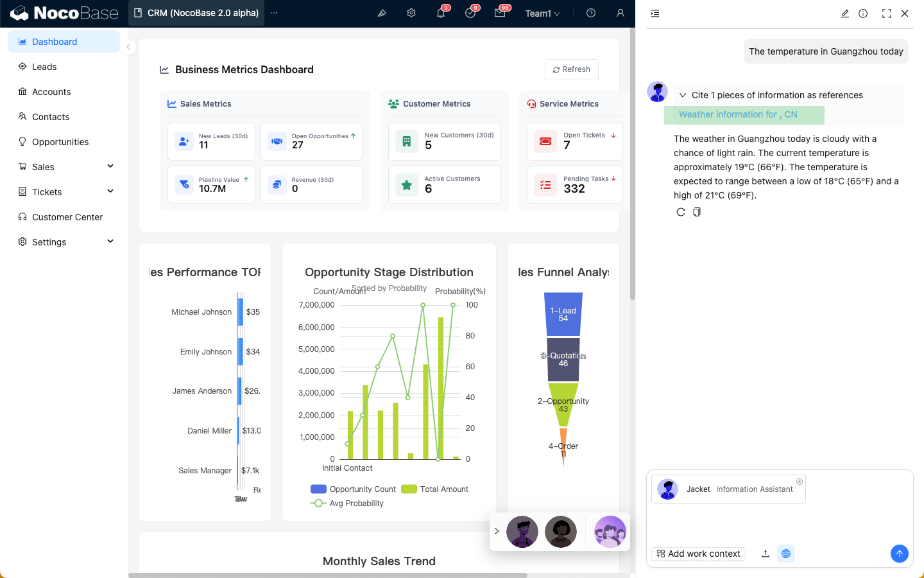Click the UI editor highlighter icon

(x=382, y=13)
